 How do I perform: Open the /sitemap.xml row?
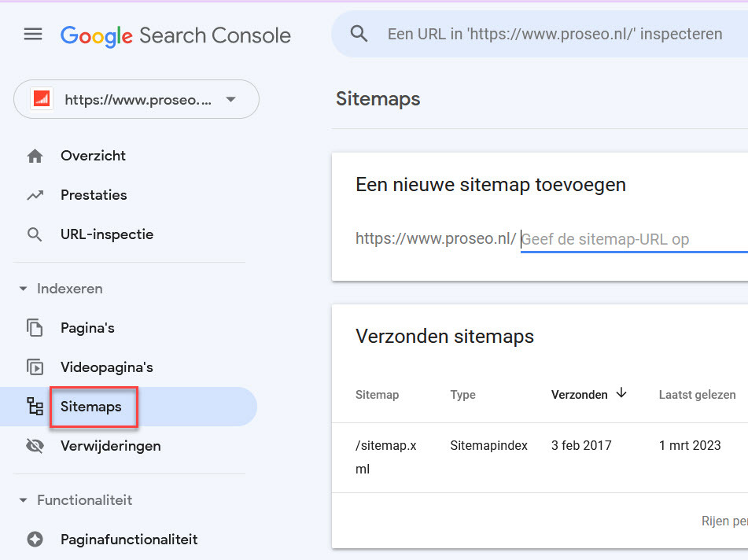tap(540, 458)
